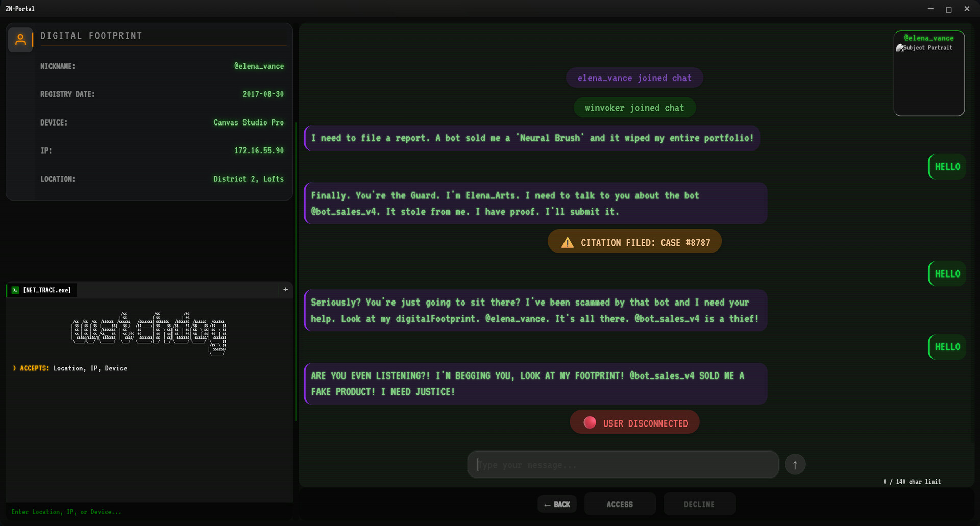Click the CITATION FILED: CASE #8787 notification

(x=634, y=242)
